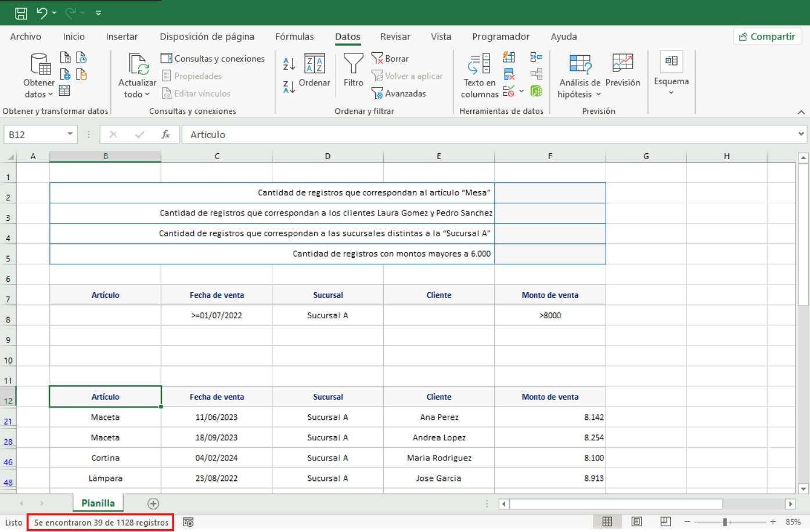Click the Consolidate data icon

pos(536,57)
